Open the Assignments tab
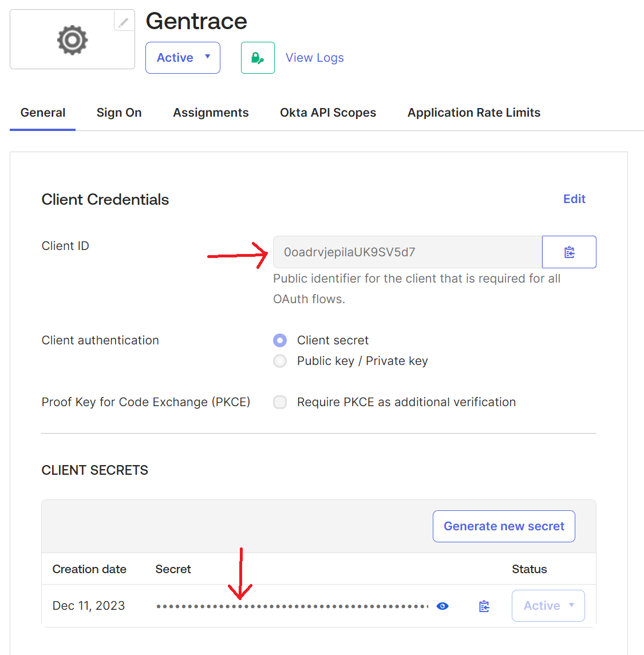The width and height of the screenshot is (644, 655). [x=211, y=112]
